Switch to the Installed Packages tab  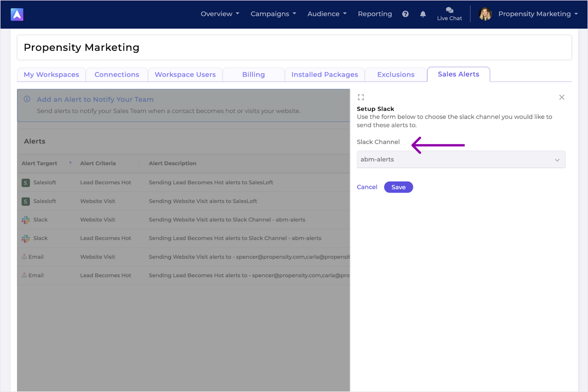click(325, 75)
